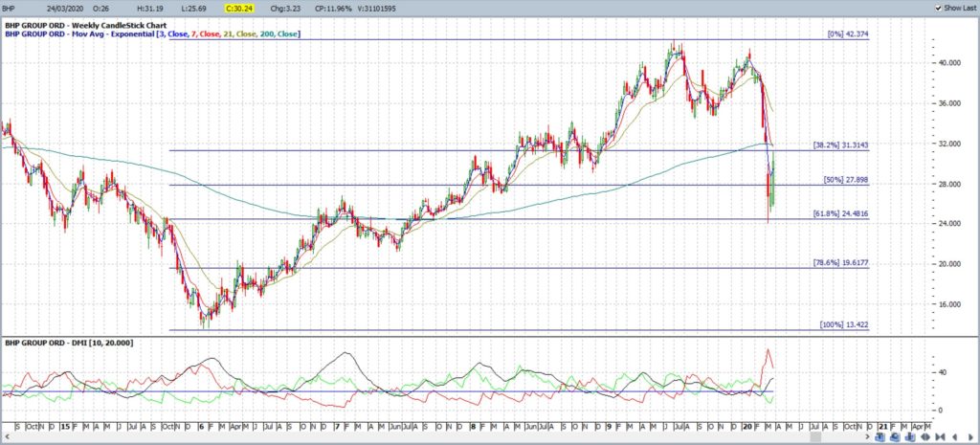The width and height of the screenshot is (980, 445).
Task: Click the year '15' marker on the time axis
Action: click(x=65, y=426)
